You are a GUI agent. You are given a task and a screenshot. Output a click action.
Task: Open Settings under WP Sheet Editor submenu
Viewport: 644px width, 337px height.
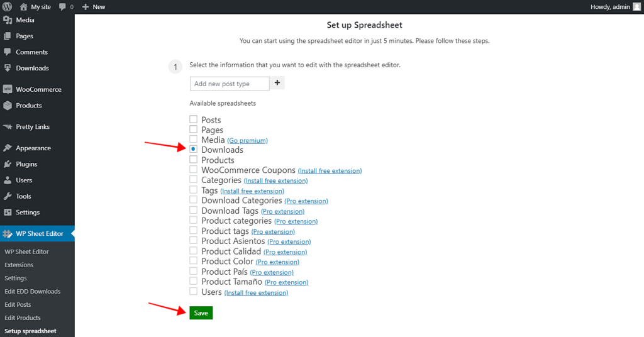[x=16, y=278]
